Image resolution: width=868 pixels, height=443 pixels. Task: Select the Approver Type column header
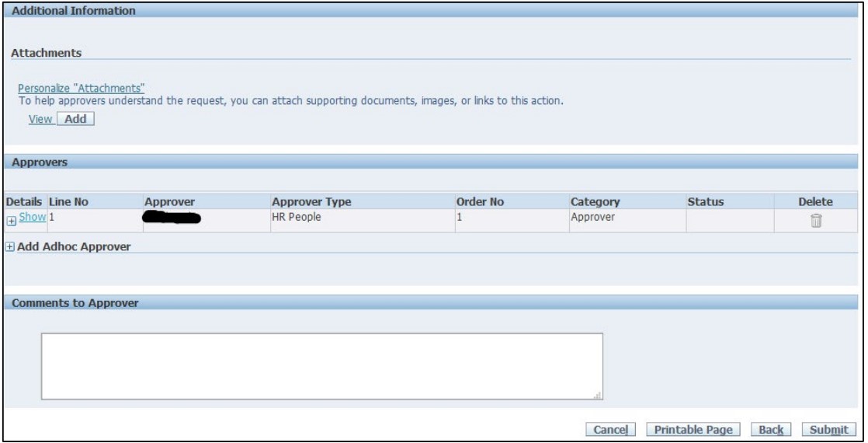pos(311,202)
